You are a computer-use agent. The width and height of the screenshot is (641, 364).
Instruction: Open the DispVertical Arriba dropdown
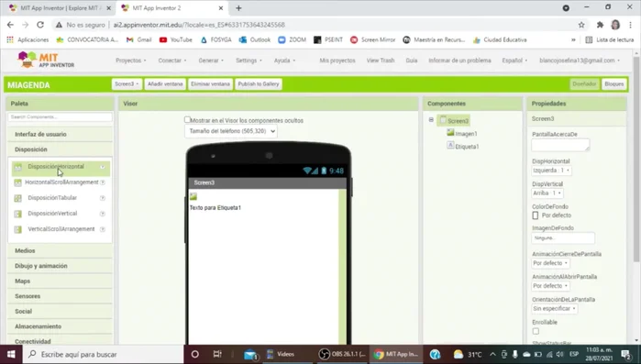pos(547,193)
